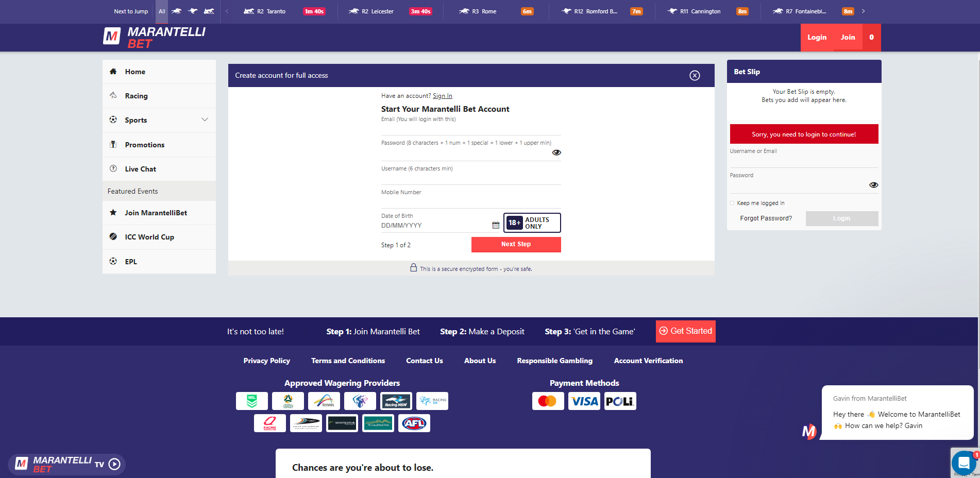Select the All filter in Next to Jump
This screenshot has width=980, height=478.
click(162, 11)
